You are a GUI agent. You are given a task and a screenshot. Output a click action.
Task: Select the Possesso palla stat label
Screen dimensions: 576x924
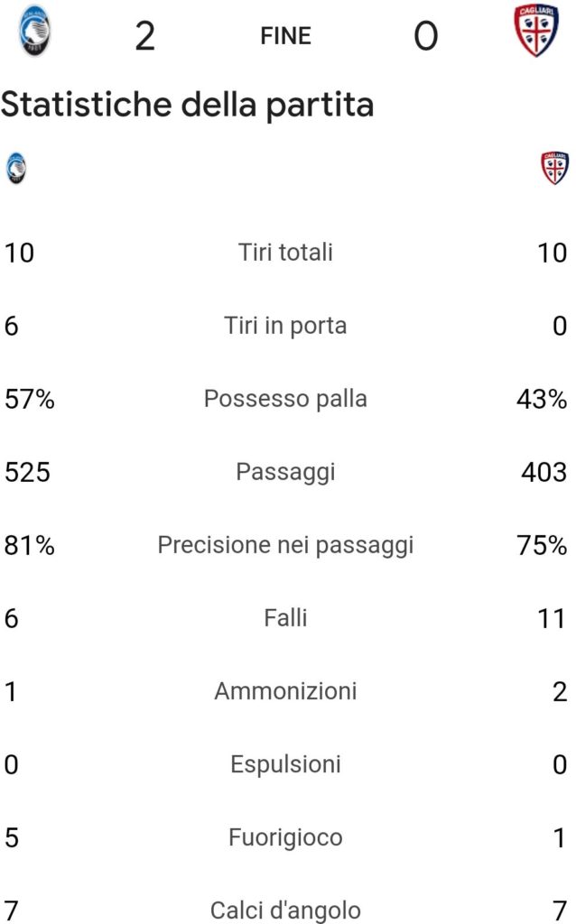pos(285,399)
